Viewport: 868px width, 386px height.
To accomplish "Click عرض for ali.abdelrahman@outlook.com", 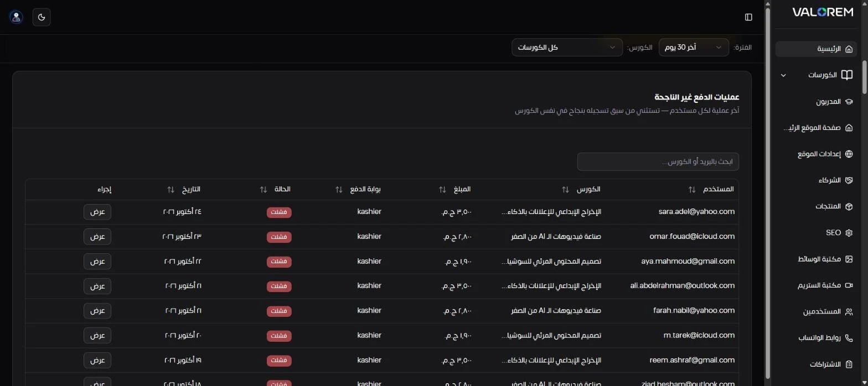I will (x=97, y=286).
